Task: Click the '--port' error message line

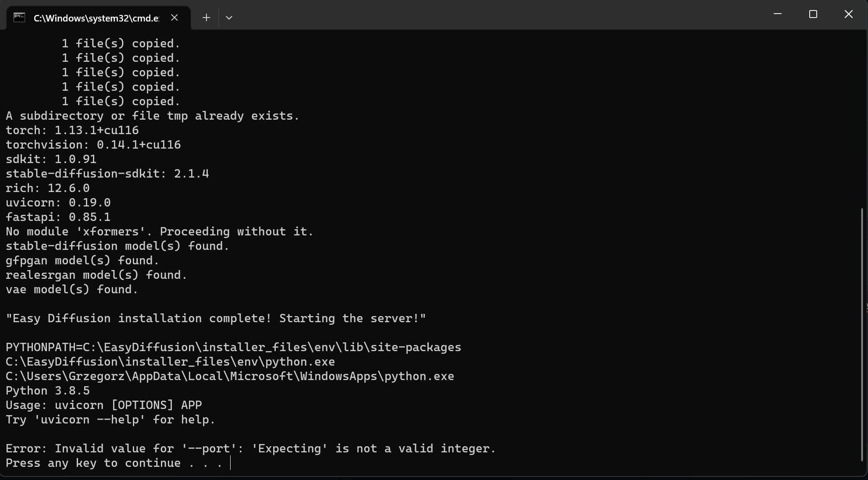Action: (x=250, y=448)
